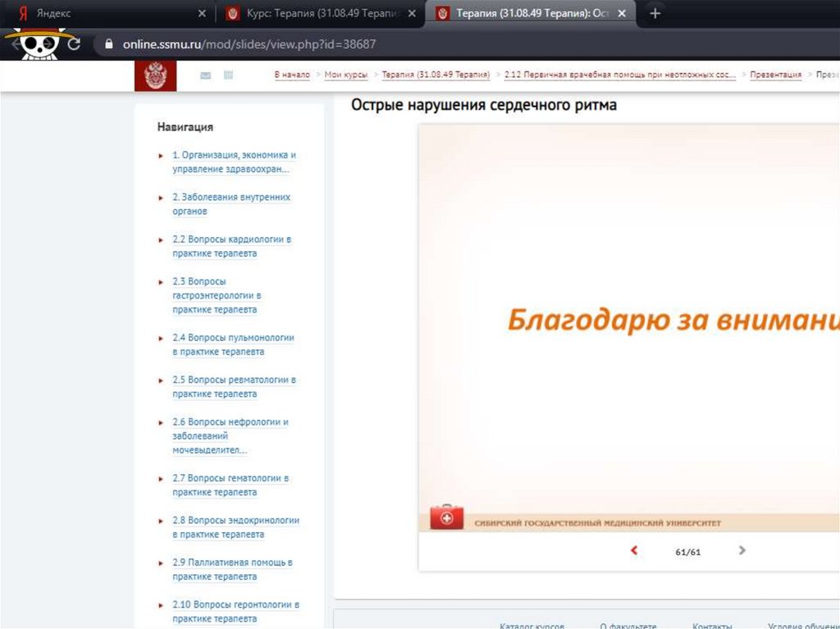Go to previous slide with red arrow

(633, 551)
